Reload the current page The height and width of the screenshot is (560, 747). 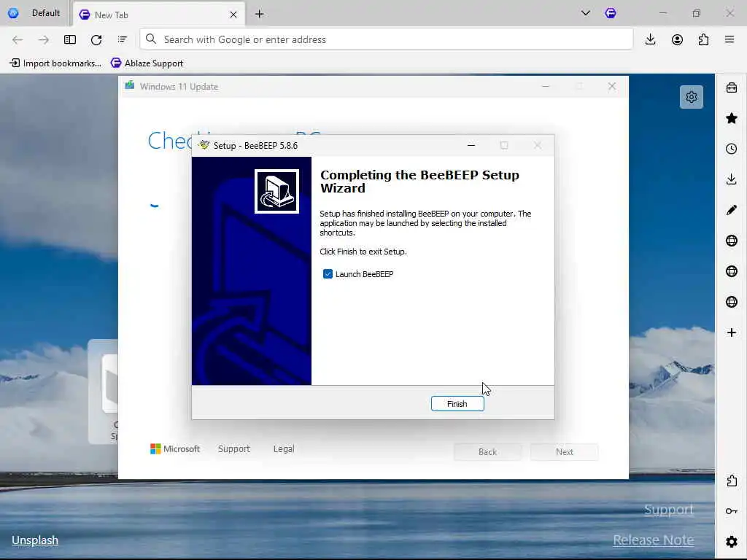point(96,39)
